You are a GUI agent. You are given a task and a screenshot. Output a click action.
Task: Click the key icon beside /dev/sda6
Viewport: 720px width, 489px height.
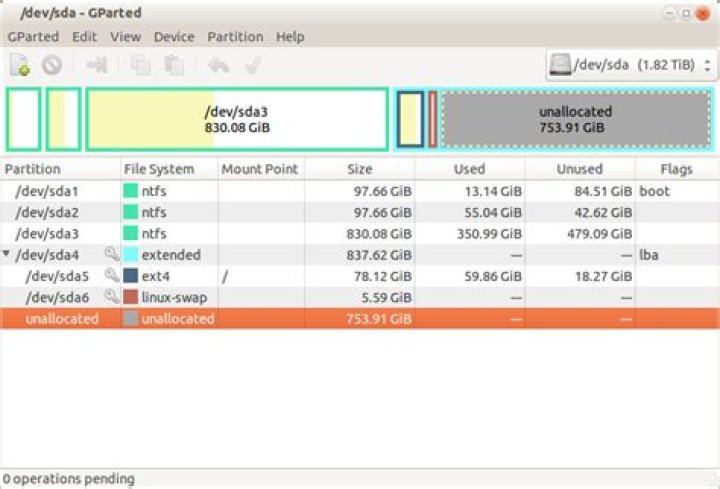click(112, 296)
